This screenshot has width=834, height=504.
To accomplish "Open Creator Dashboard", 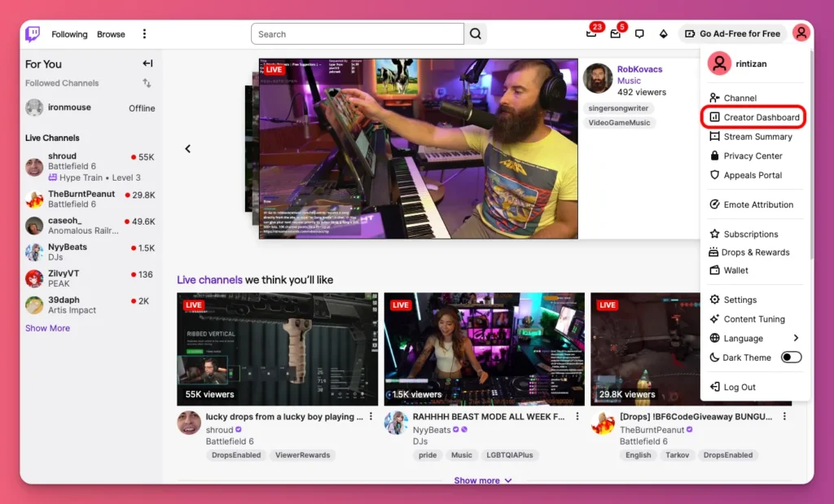I will click(753, 117).
